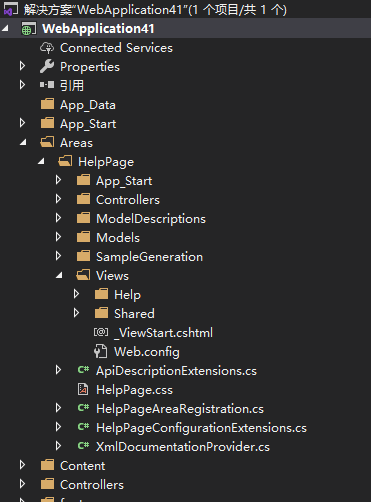Expand the Models folder
Viewport: 371px width, 502px height.
pos(58,237)
